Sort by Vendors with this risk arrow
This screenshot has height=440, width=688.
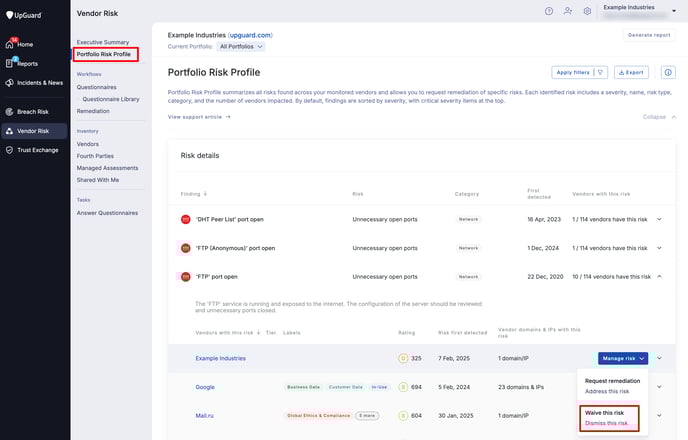(258, 332)
